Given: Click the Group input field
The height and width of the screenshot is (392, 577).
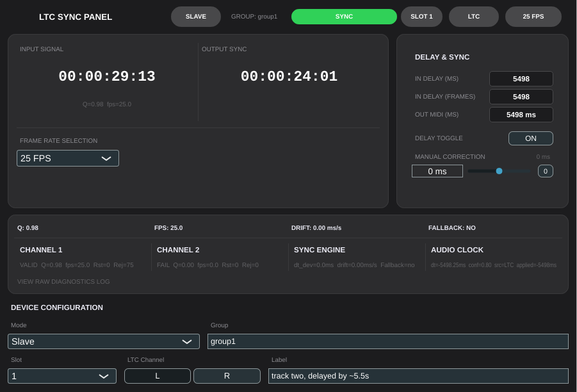Looking at the screenshot, I should (x=388, y=341).
